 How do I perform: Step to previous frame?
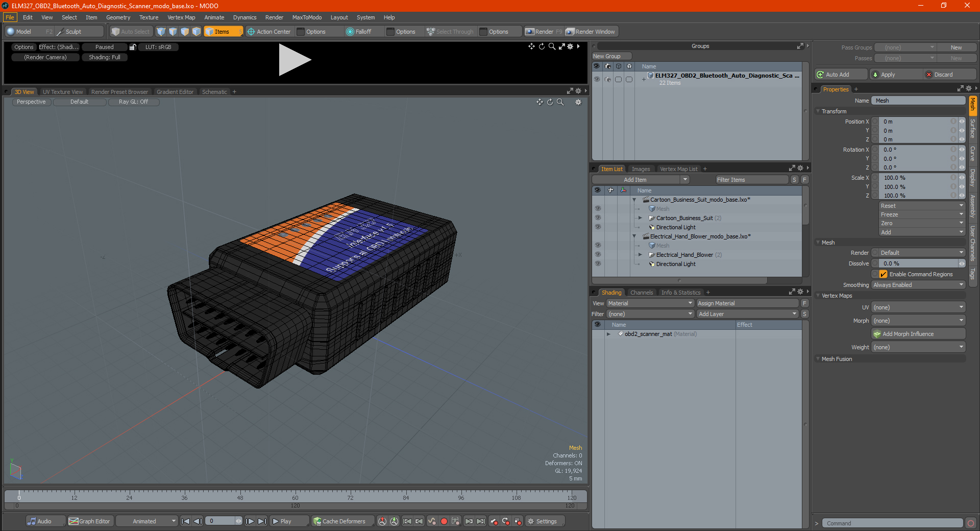click(x=198, y=521)
